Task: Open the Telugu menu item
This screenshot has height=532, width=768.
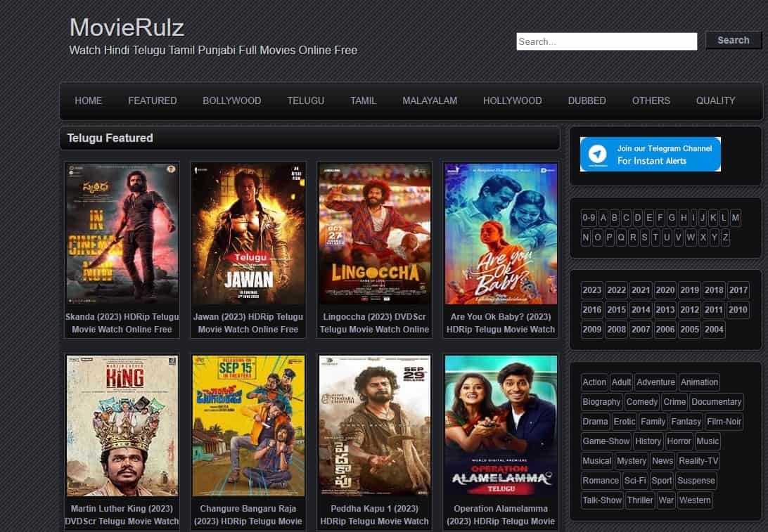Action: point(305,100)
